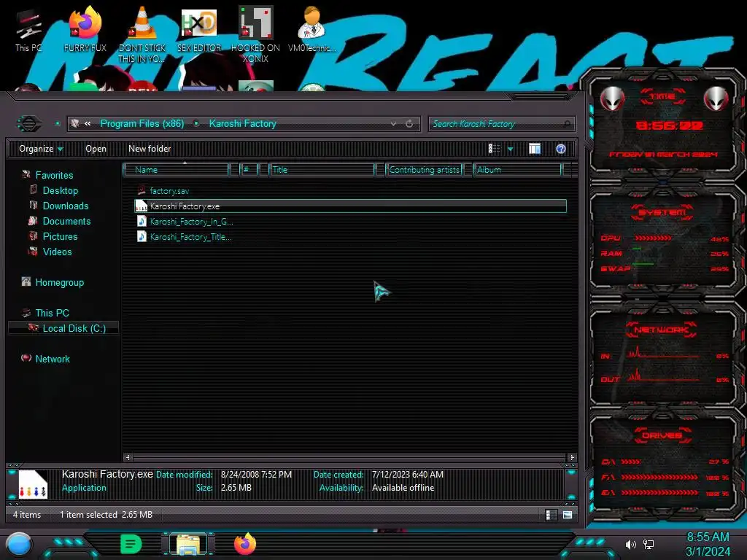
Task: Click the F:\ drive usage bar
Action: (x=659, y=477)
